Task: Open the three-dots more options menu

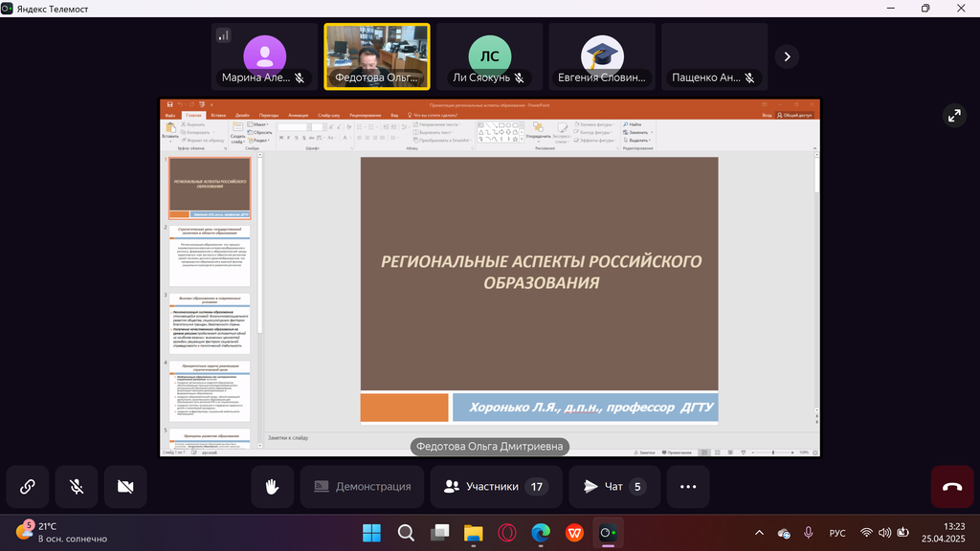Action: point(688,487)
